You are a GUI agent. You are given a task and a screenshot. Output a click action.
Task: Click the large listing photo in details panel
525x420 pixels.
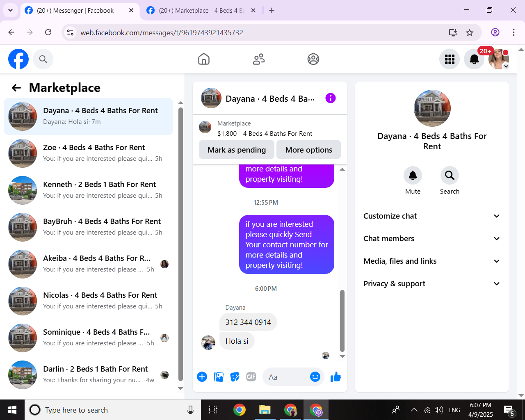pos(432,108)
